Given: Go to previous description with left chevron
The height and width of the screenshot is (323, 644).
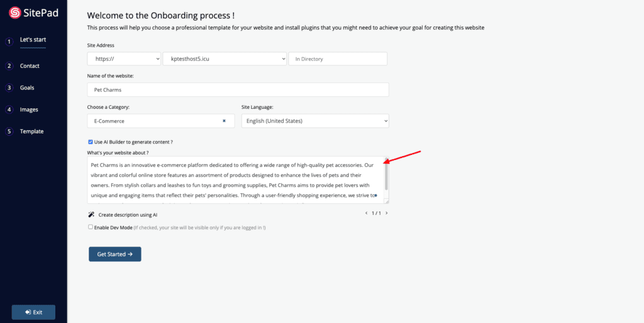Looking at the screenshot, I should (367, 213).
